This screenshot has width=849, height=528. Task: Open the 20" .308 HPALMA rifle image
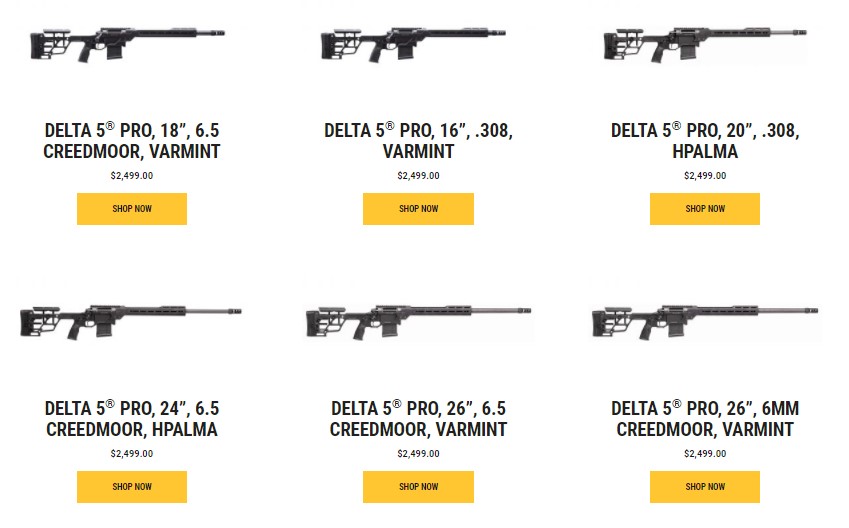coord(704,45)
